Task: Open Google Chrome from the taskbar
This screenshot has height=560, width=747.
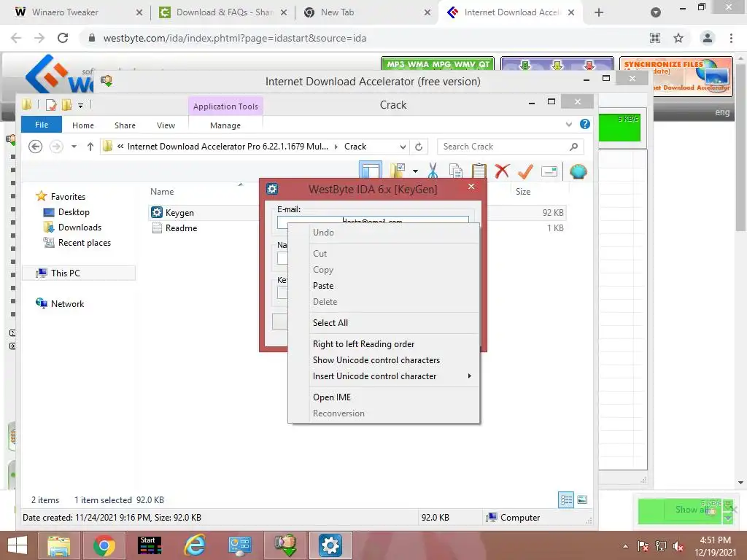Action: pyautogui.click(x=104, y=545)
